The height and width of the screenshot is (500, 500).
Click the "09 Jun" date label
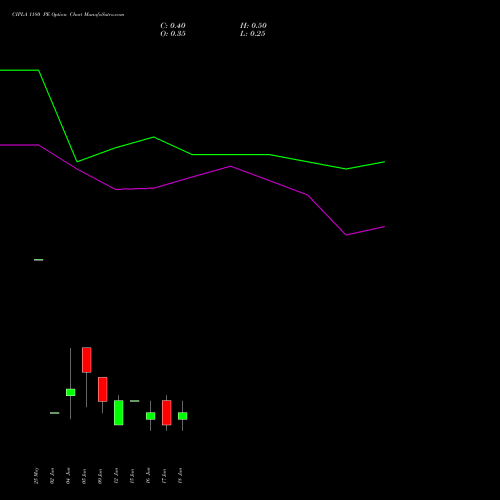click(x=100, y=476)
